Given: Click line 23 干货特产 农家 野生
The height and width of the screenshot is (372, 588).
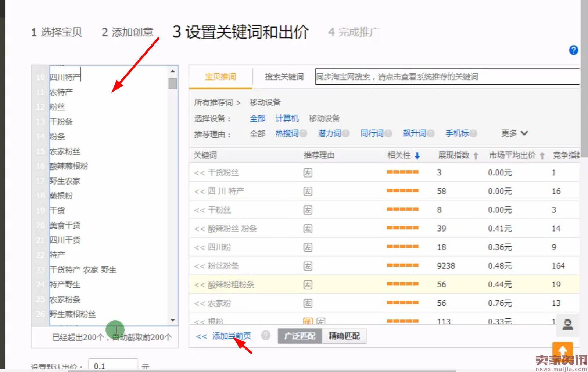Looking at the screenshot, I should 83,270.
